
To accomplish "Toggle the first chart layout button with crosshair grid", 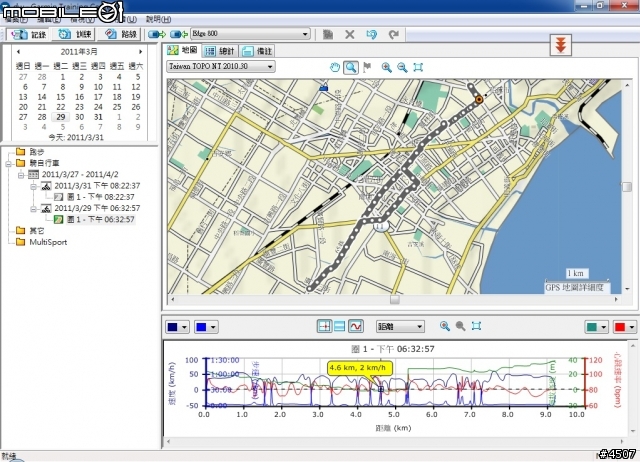I will (324, 326).
